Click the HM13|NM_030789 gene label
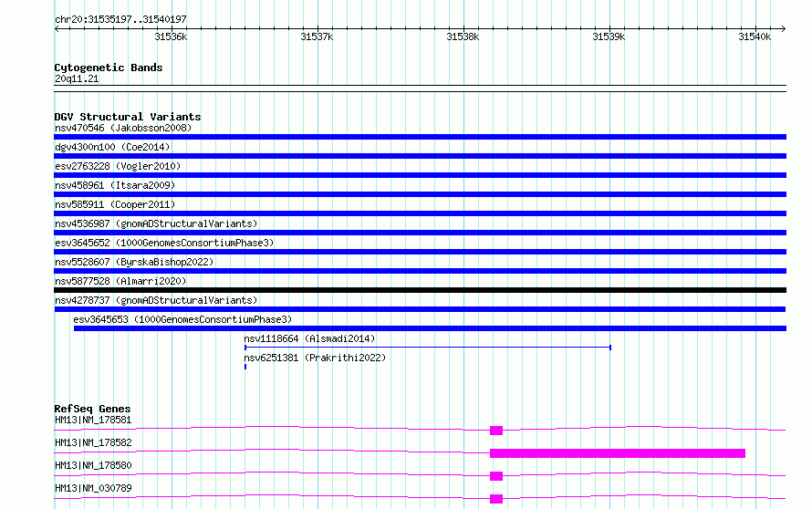 click(x=93, y=488)
